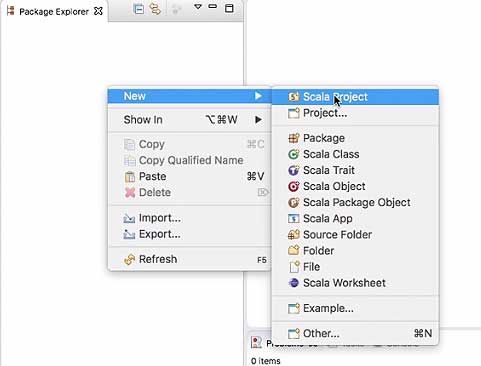Select the Source Folder entry
This screenshot has width=481, height=366.
click(355, 234)
